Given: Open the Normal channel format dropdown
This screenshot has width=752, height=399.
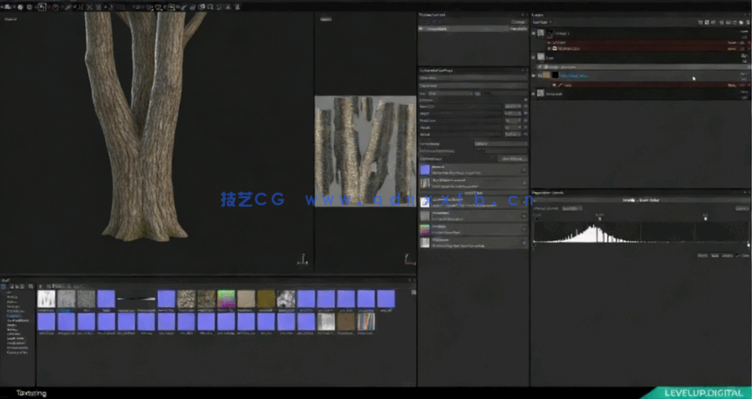Looking at the screenshot, I should tap(512, 134).
